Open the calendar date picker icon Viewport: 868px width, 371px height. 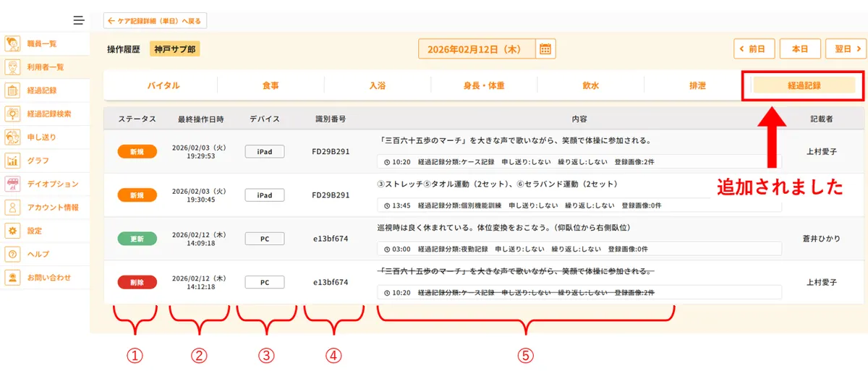(545, 49)
